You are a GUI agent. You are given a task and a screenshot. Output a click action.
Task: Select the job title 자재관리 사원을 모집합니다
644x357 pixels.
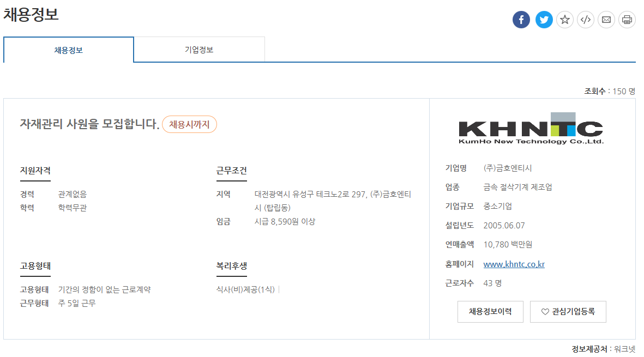[89, 124]
